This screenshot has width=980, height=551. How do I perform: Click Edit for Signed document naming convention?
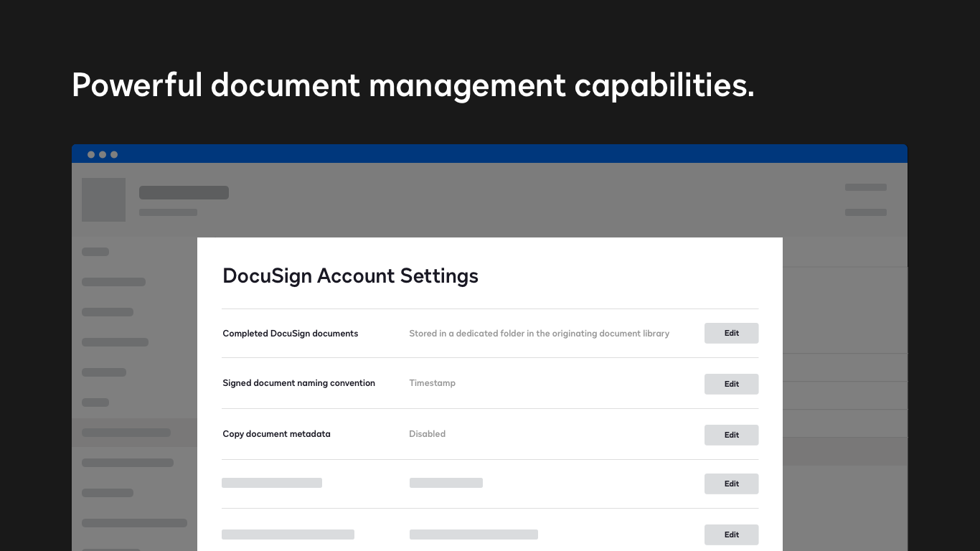[731, 384]
